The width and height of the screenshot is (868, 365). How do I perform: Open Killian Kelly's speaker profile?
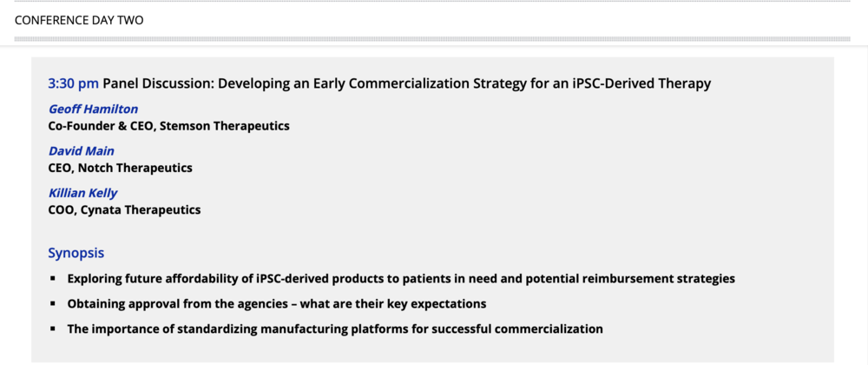82,193
